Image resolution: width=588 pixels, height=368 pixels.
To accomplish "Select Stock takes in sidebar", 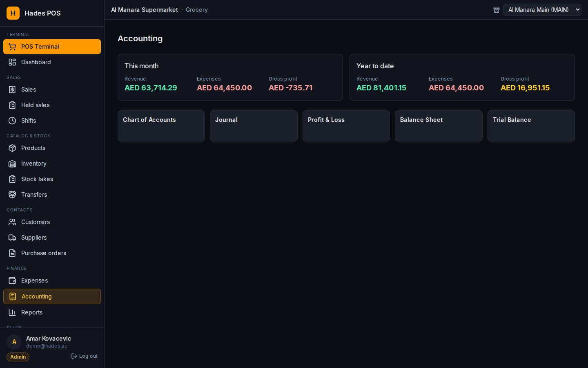I will click(x=52, y=179).
